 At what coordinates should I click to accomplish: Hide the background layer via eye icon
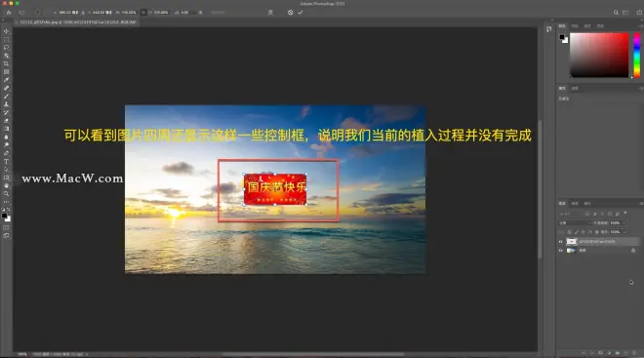coord(561,251)
